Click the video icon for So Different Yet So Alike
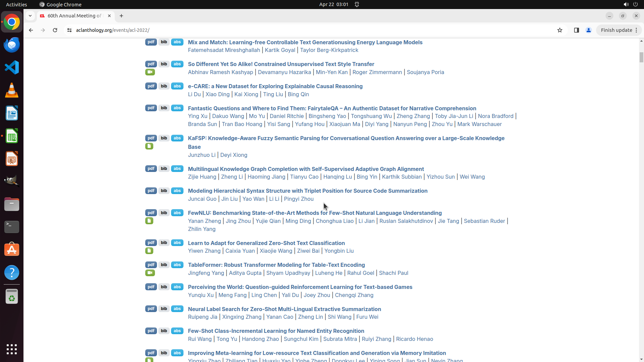This screenshot has height=362, width=644. click(x=150, y=72)
